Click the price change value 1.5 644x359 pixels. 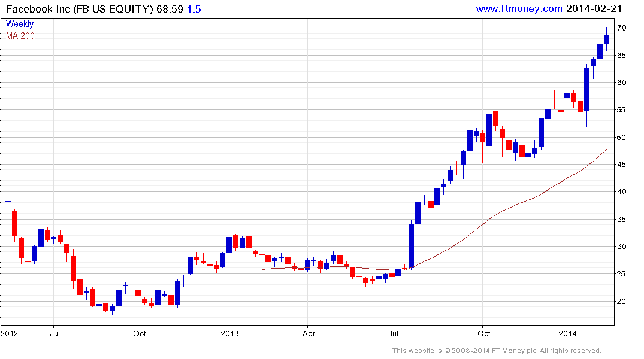coord(194,9)
